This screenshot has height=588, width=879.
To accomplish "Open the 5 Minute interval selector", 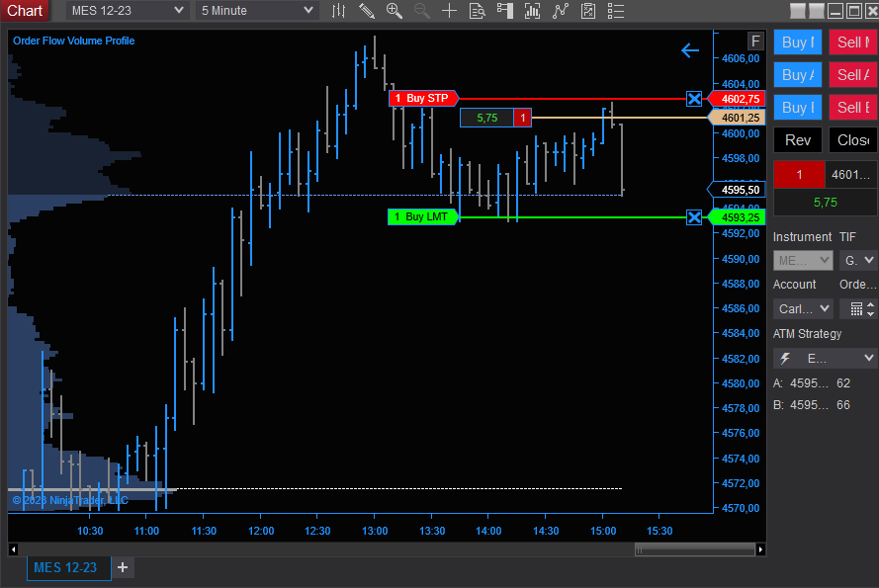I will coord(257,11).
